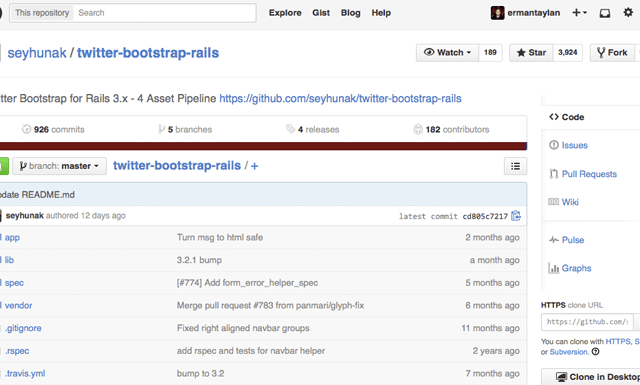Screen dimensions: 640x385
Task: Open 'Turn msg to html safe' commit message
Action: (x=220, y=238)
